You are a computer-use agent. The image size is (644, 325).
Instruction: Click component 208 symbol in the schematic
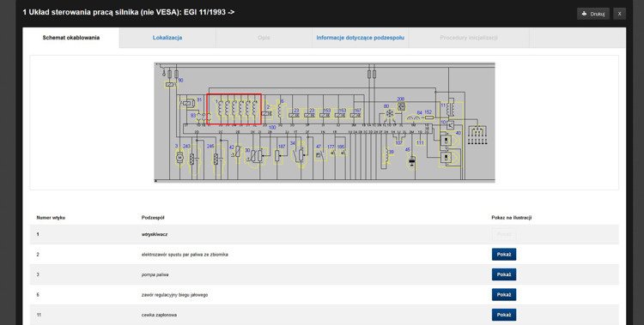[401, 106]
